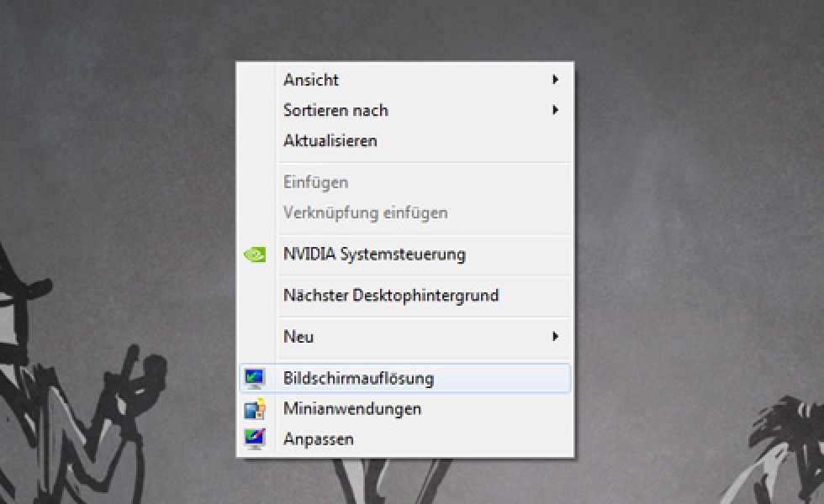Open the Sortieren nach menu entry

(335, 110)
